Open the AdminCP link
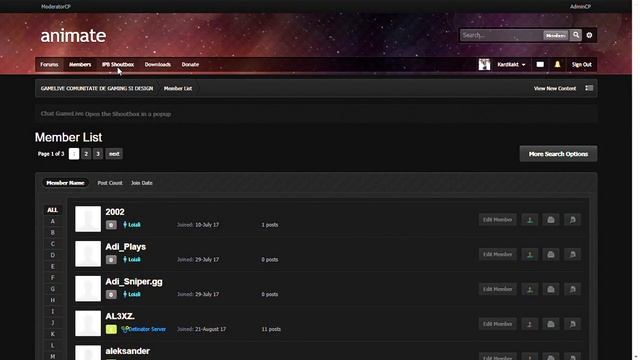The width and height of the screenshot is (640, 360). 580,7
